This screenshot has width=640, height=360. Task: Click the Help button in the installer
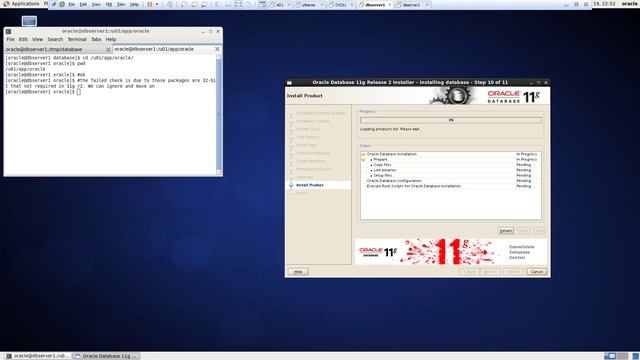click(298, 272)
